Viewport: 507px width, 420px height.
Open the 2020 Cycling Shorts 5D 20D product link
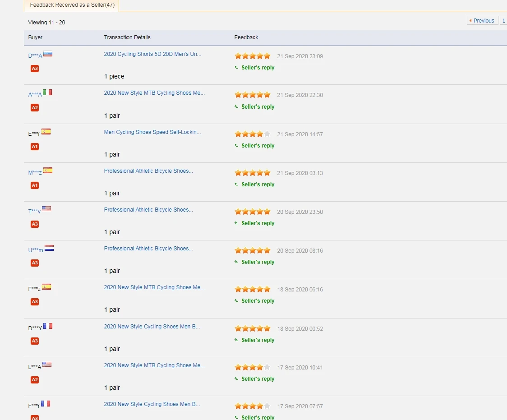click(152, 54)
